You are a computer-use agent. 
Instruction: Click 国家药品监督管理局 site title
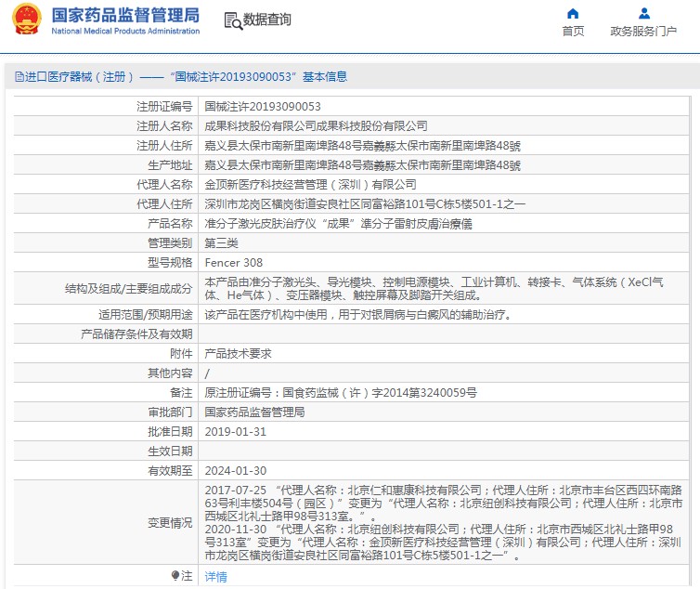point(125,15)
